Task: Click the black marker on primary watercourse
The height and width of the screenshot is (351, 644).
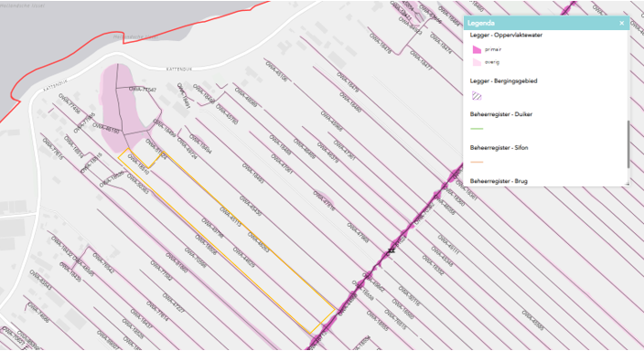Action: [x=392, y=250]
